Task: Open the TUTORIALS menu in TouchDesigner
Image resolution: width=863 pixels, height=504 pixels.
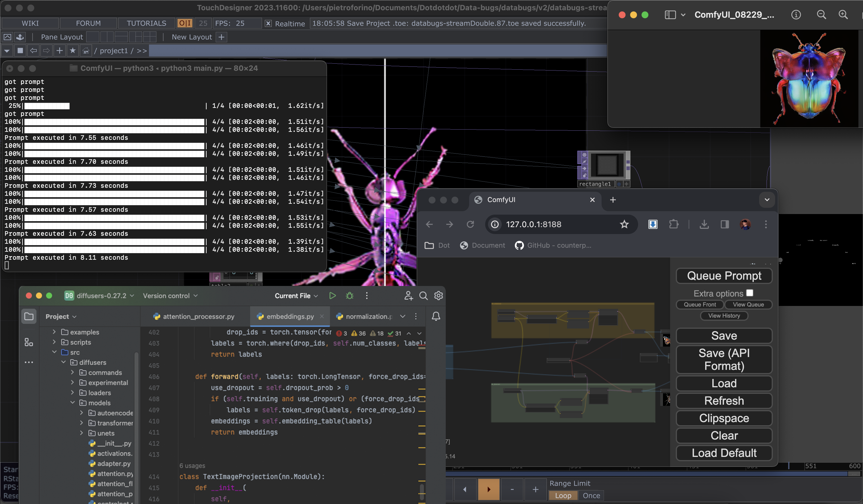Action: pos(147,23)
